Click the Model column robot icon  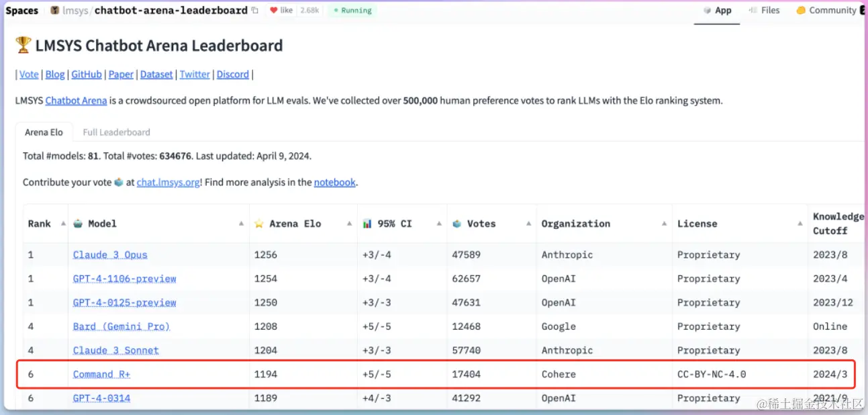click(78, 224)
